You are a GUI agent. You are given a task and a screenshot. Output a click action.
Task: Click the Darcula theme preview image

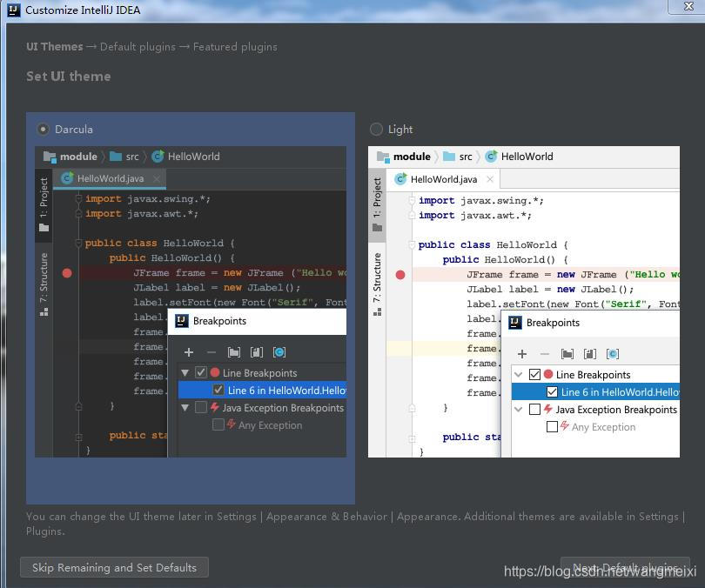(191, 302)
